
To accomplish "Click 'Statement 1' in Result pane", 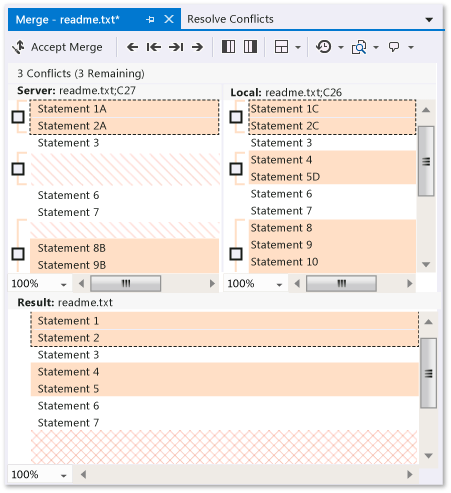I will (225, 321).
